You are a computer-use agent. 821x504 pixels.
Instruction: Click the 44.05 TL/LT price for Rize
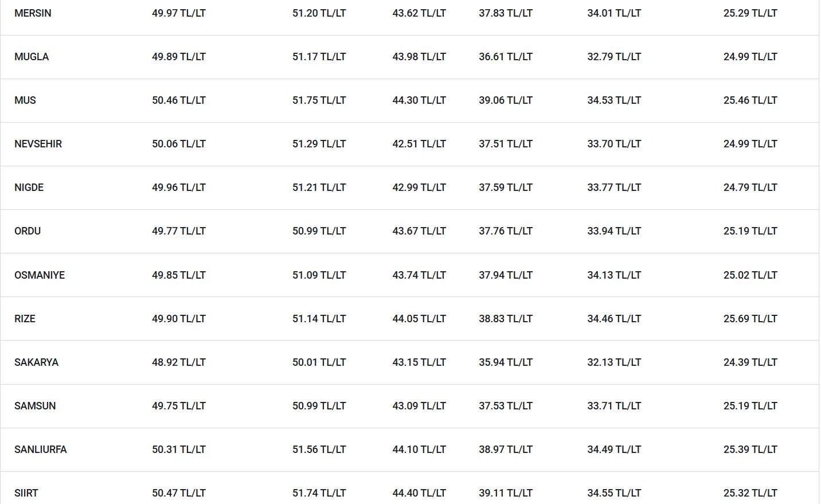click(419, 319)
